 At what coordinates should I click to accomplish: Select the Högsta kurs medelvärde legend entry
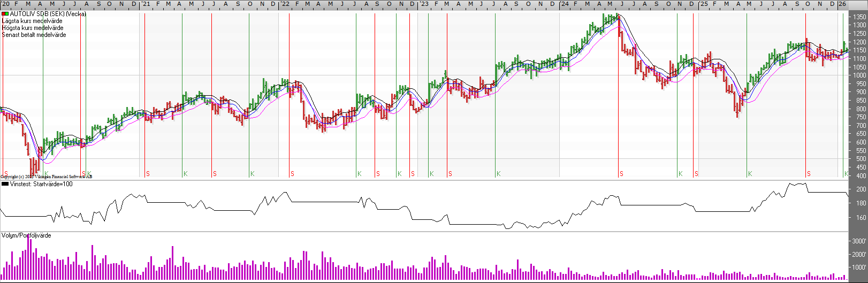click(33, 28)
